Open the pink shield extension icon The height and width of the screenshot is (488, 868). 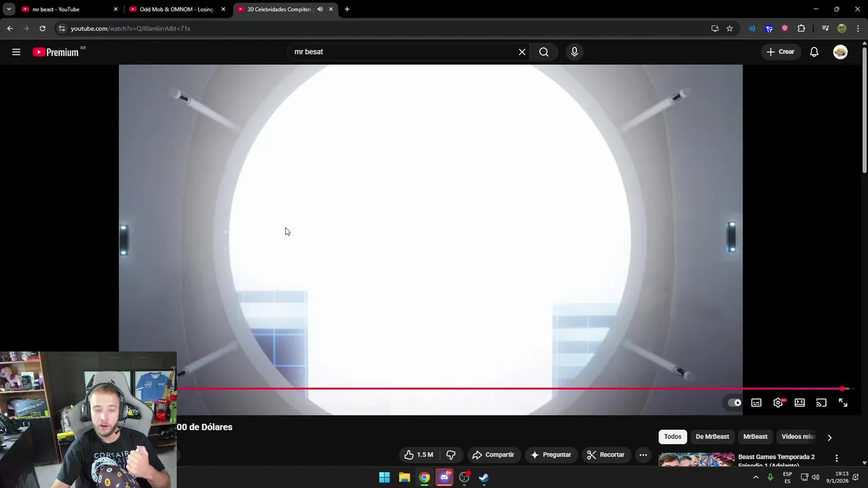(x=785, y=28)
